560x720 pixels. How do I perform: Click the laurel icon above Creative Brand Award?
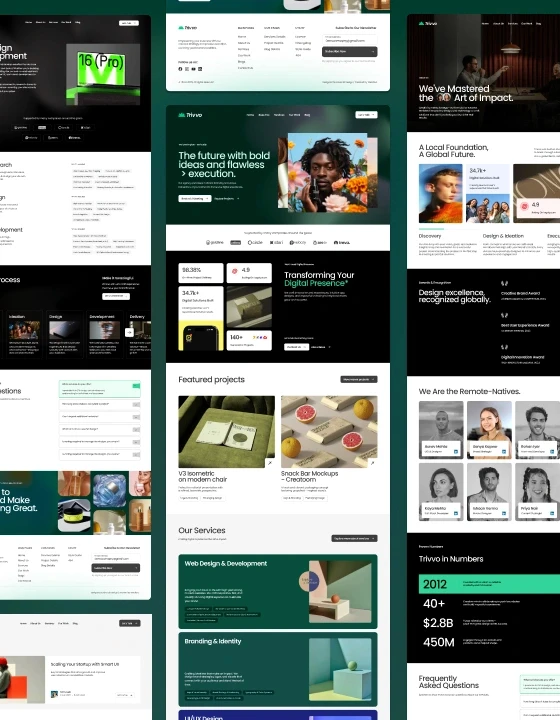[504, 284]
